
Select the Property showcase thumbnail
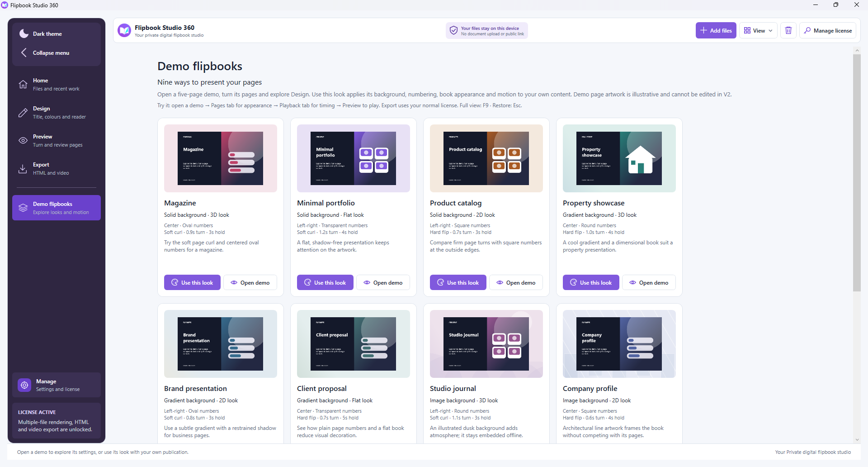[x=619, y=158]
